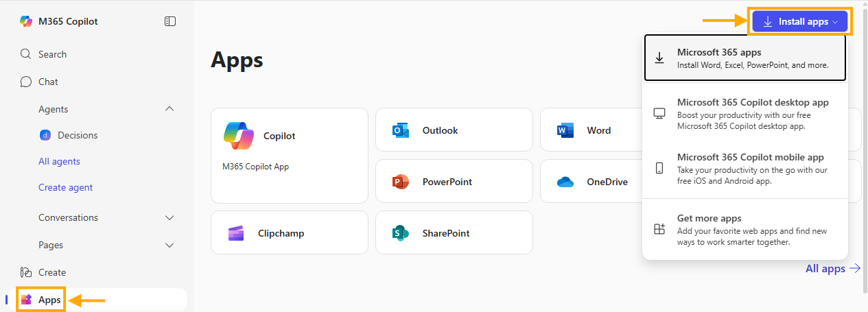Click the M365 Copilot logo icon
The height and width of the screenshot is (312, 868).
click(x=26, y=21)
